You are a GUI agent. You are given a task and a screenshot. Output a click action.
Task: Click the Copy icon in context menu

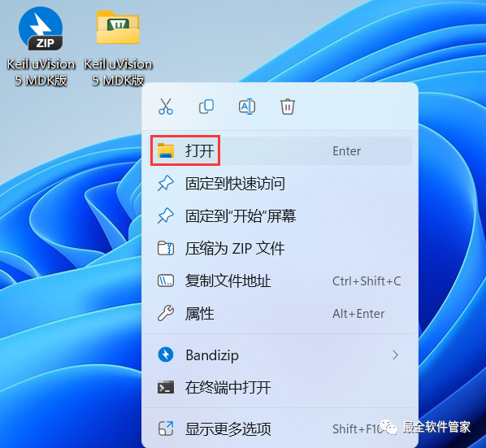206,107
